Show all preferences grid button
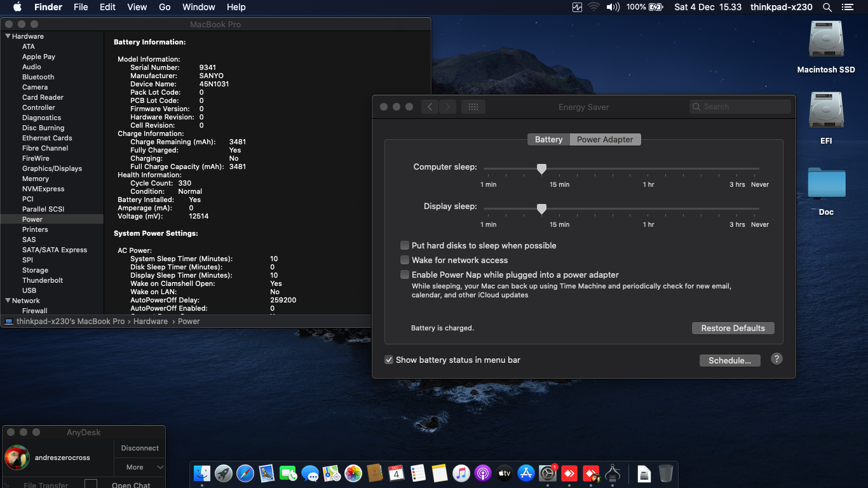 [x=473, y=107]
